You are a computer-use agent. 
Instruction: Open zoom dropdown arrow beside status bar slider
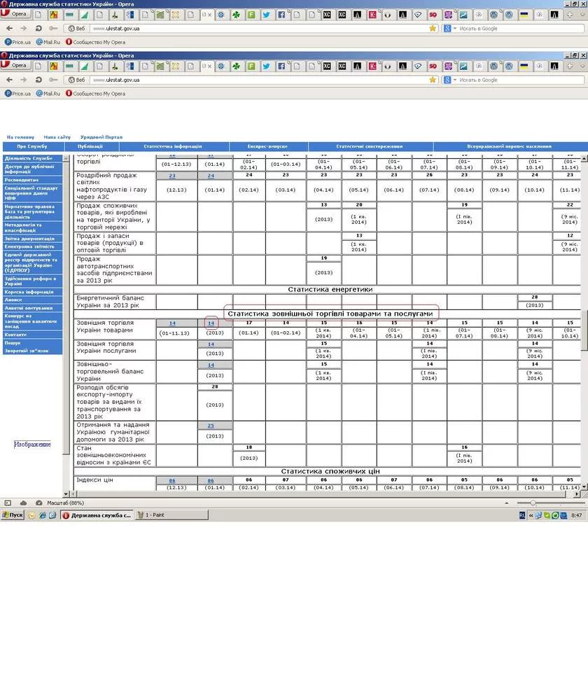(x=506, y=503)
